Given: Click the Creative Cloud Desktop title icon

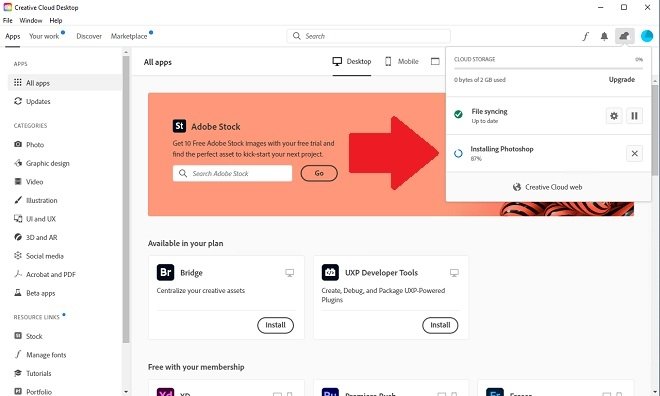Looking at the screenshot, I should (8, 7).
